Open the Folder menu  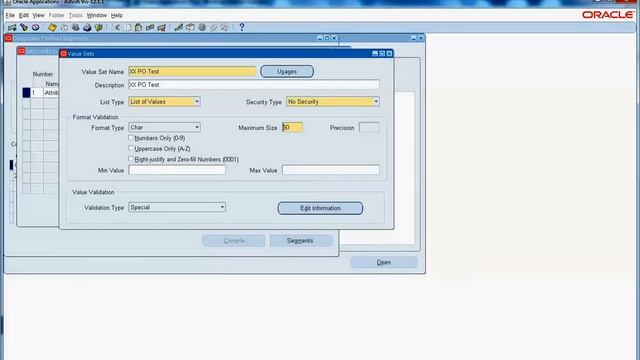tap(56, 15)
